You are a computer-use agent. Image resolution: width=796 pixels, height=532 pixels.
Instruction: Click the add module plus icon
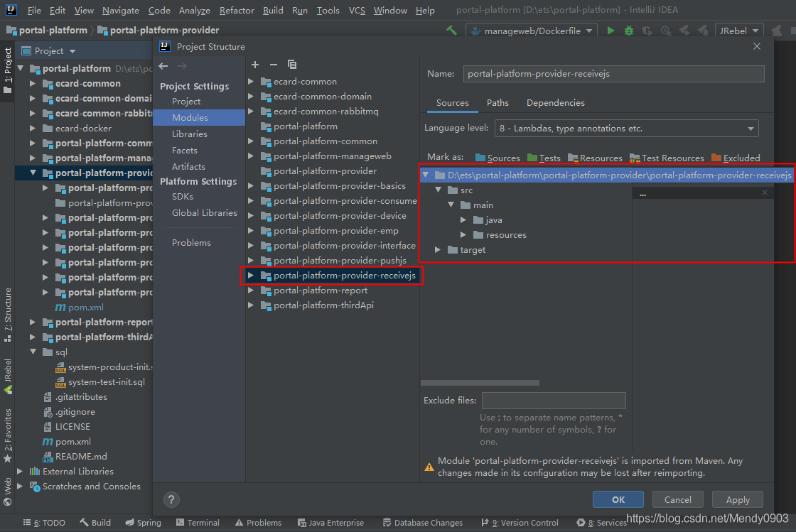pos(255,65)
